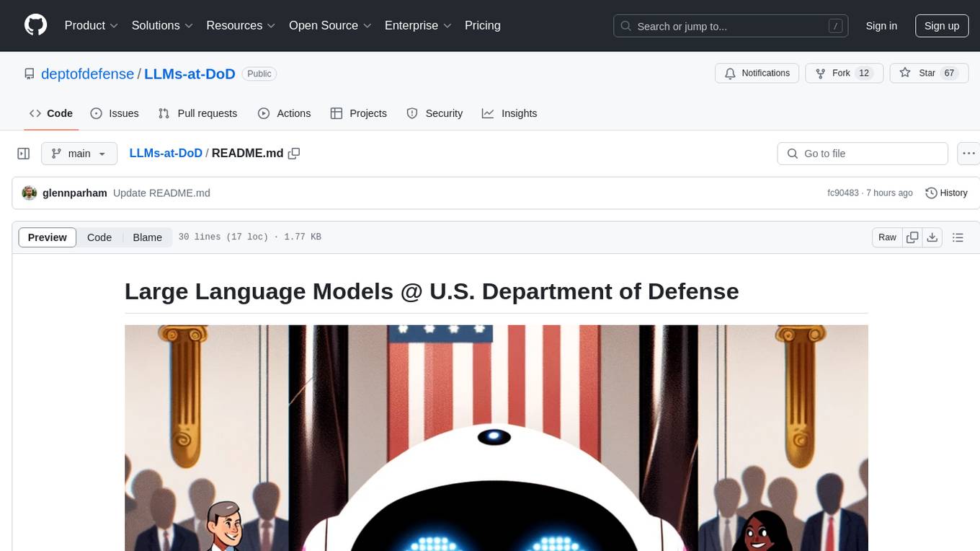980x551 pixels.
Task: Expand the Open Source menu
Action: [x=330, y=25]
